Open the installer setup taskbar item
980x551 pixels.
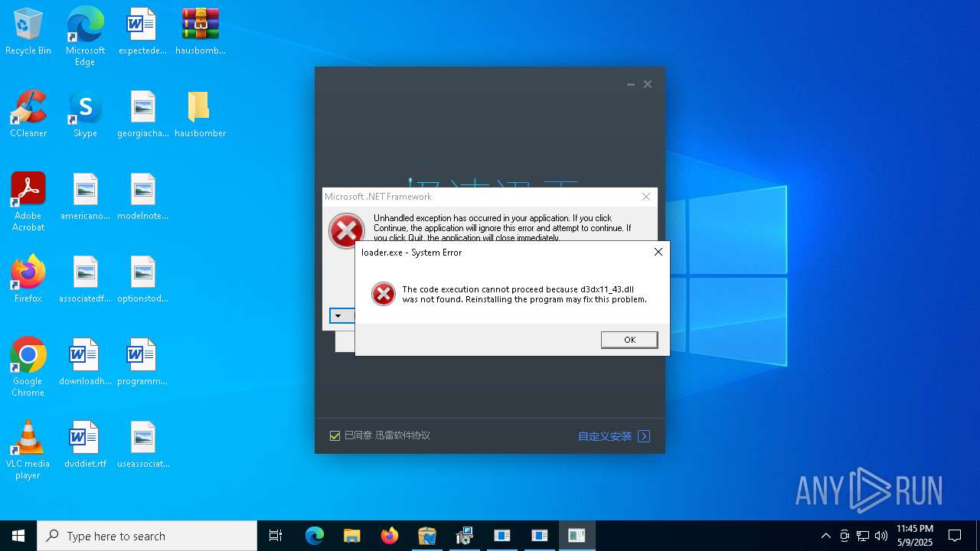465,536
